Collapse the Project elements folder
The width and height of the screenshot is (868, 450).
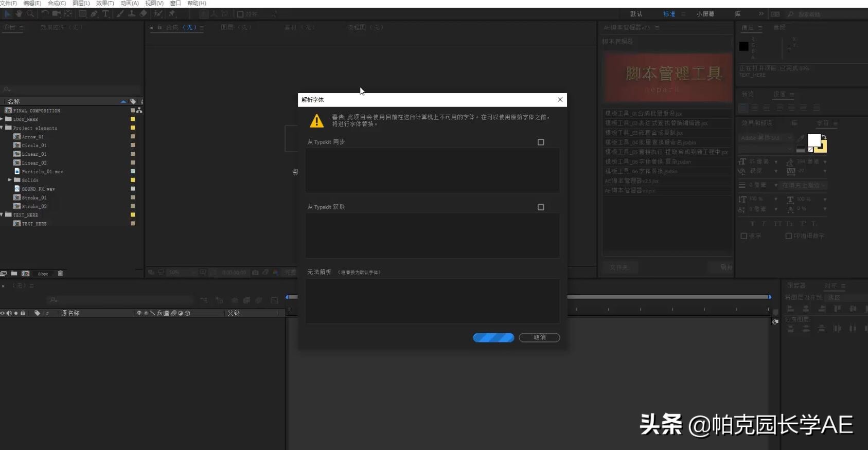2,128
